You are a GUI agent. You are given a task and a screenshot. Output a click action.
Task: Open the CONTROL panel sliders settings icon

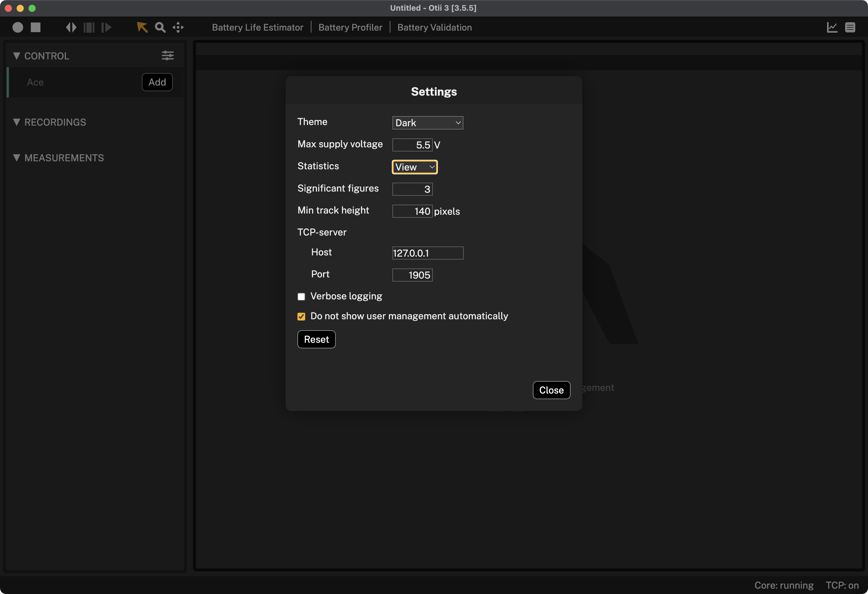pyautogui.click(x=168, y=56)
